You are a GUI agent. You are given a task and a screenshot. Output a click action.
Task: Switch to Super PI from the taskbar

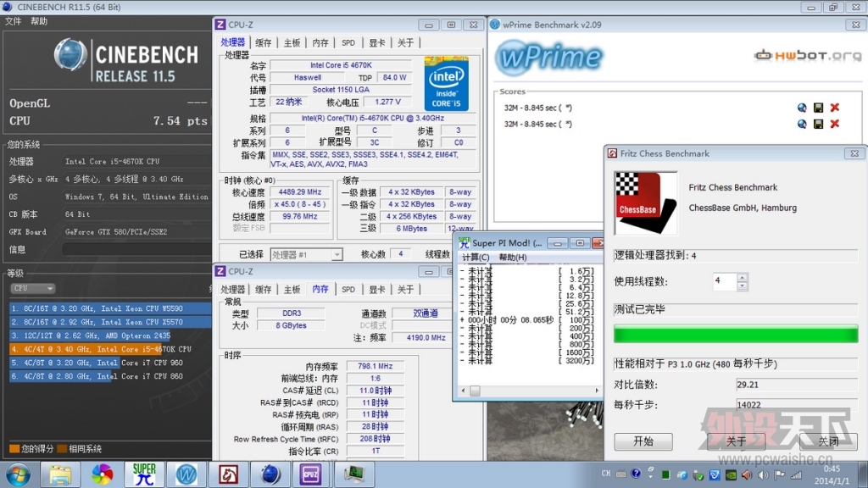coord(144,474)
